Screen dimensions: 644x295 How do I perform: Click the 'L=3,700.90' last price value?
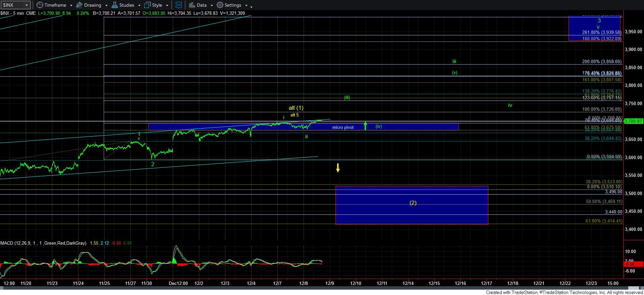tap(50, 13)
